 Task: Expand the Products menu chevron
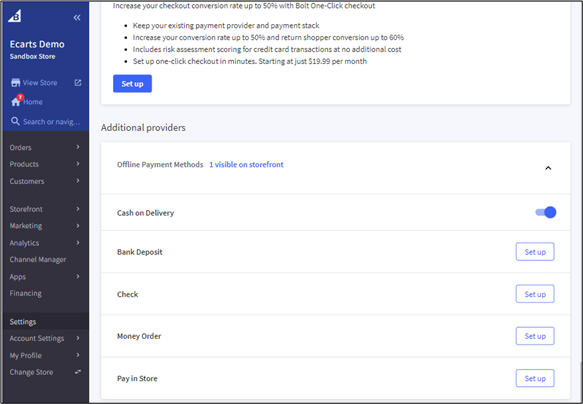[x=78, y=164]
